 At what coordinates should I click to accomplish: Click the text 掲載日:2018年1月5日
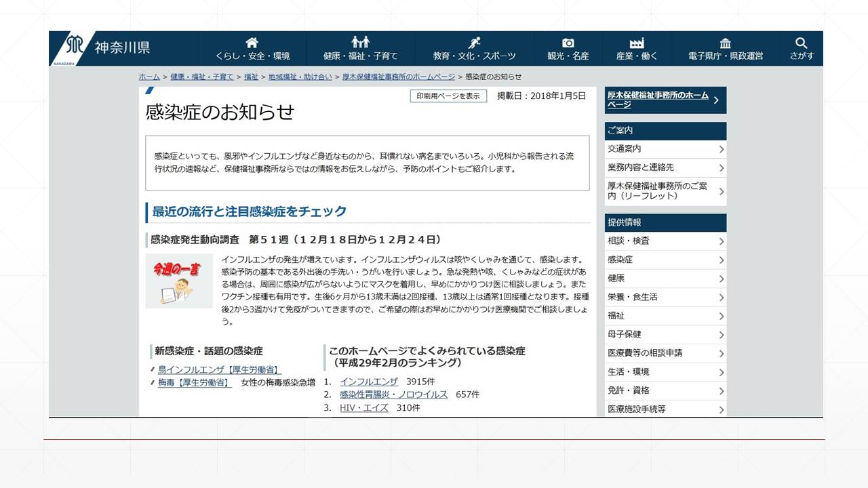coord(541,96)
